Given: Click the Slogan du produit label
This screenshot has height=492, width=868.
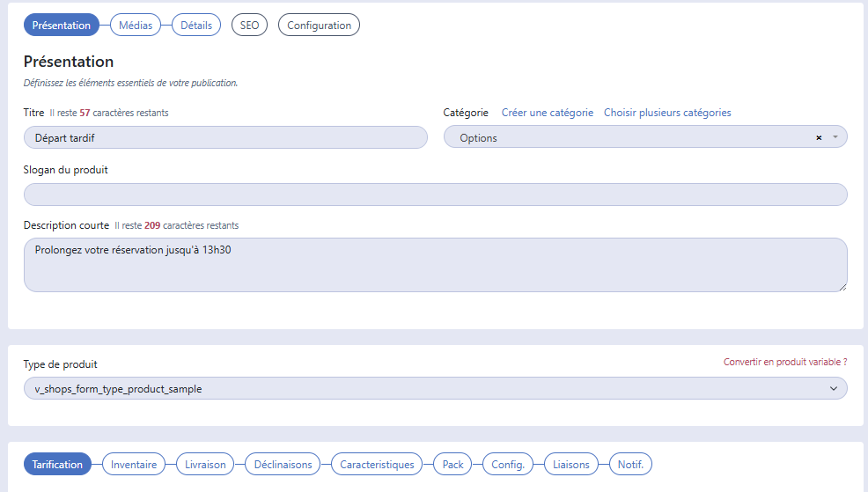Looking at the screenshot, I should pos(65,170).
